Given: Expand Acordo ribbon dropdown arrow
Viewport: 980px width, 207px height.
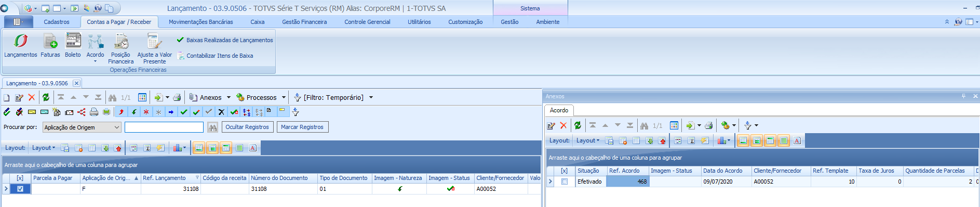Looking at the screenshot, I should [x=95, y=61].
